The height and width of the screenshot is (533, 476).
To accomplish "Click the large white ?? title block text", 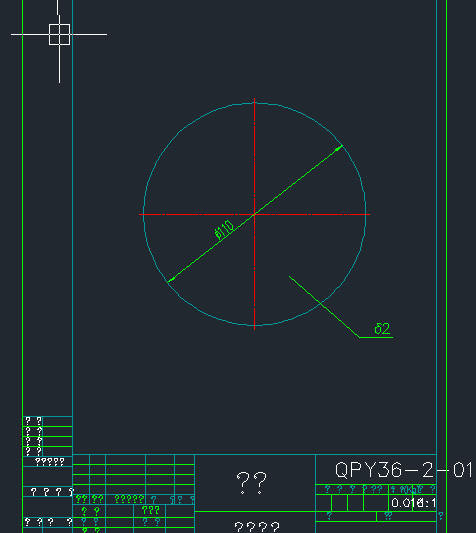I will point(252,483).
